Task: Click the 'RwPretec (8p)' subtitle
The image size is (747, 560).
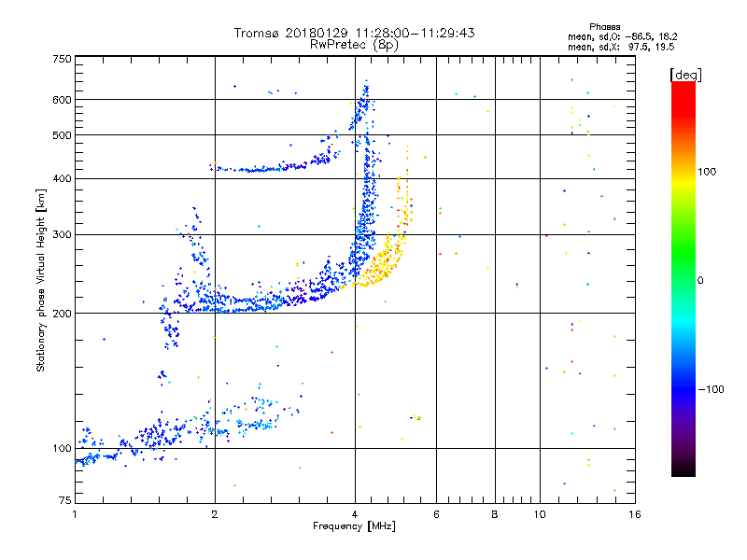Action: pos(354,45)
